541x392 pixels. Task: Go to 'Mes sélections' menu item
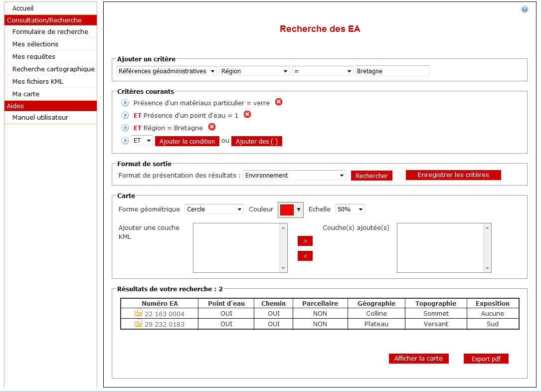[35, 44]
